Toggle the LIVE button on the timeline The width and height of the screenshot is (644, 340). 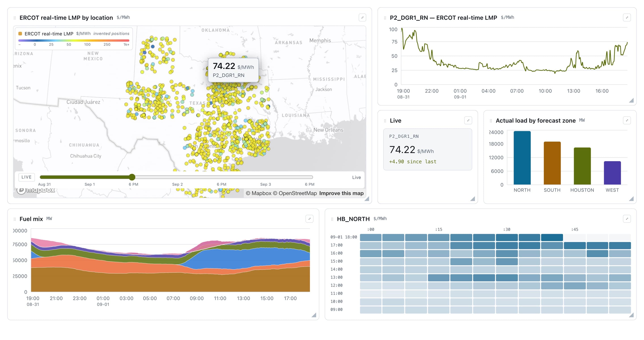(27, 177)
